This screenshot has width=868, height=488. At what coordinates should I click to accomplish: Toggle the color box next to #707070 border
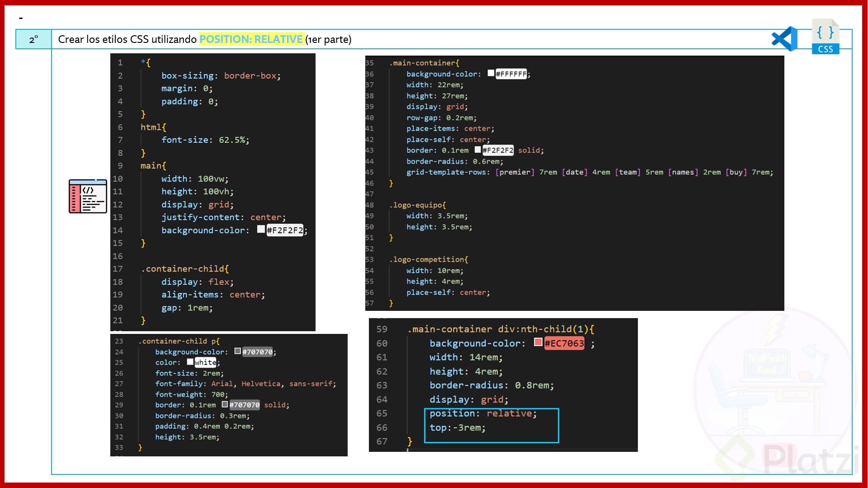pyautogui.click(x=225, y=405)
